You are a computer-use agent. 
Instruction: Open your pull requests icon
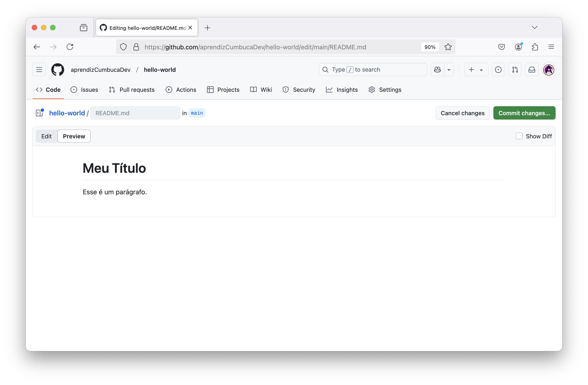point(515,70)
